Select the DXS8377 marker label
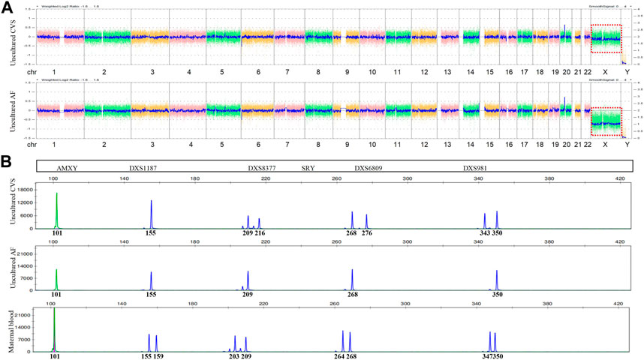Viewport: 644px width, 360px height. click(x=262, y=168)
